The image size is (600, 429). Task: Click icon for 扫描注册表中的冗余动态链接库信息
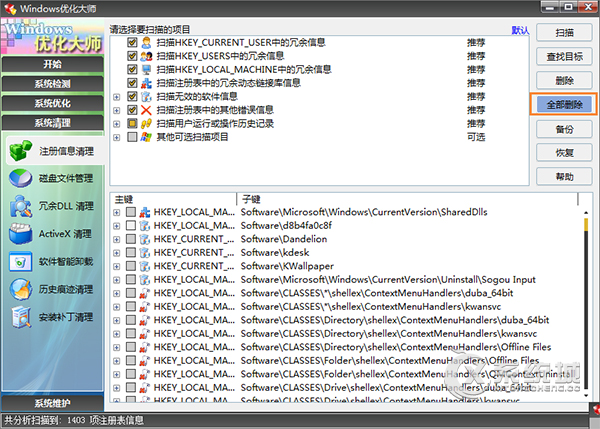pyautogui.click(x=146, y=83)
